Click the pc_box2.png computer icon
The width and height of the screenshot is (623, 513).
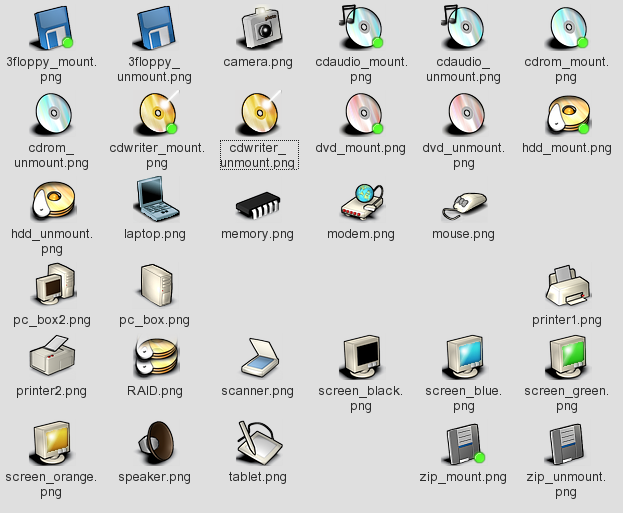click(x=53, y=285)
